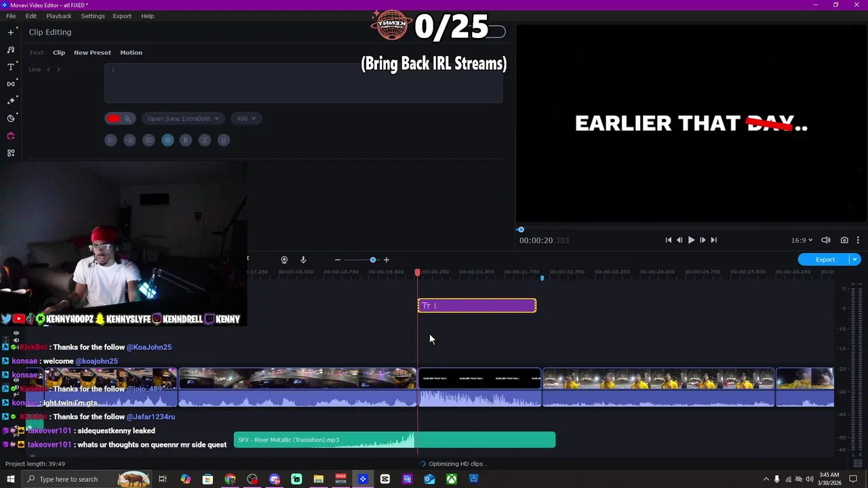This screenshot has width=868, height=488.
Task: Click the microphone voiceover icon above timeline
Action: click(303, 260)
